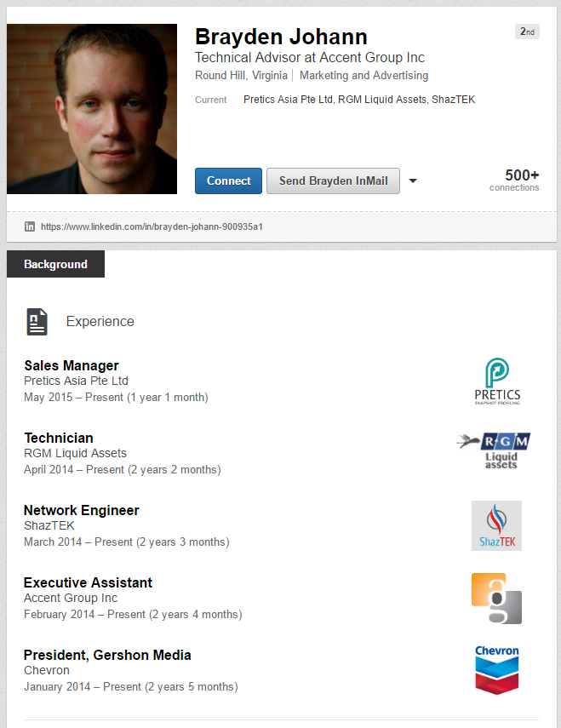Screen dimensions: 561x728
Task: Open the brayden-johann profile URL link
Action: point(152,226)
